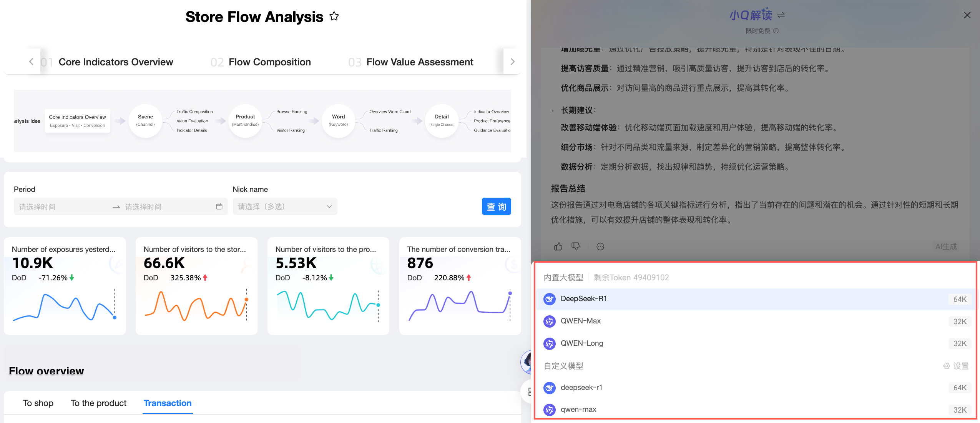Click the Period start time input
This screenshot has height=423, width=980.
coord(61,207)
